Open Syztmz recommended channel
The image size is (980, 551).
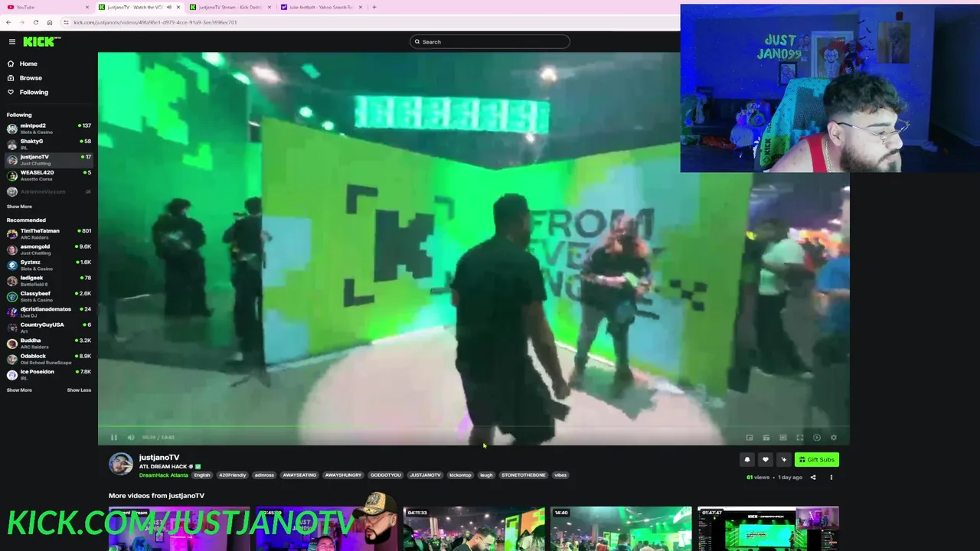(x=48, y=265)
